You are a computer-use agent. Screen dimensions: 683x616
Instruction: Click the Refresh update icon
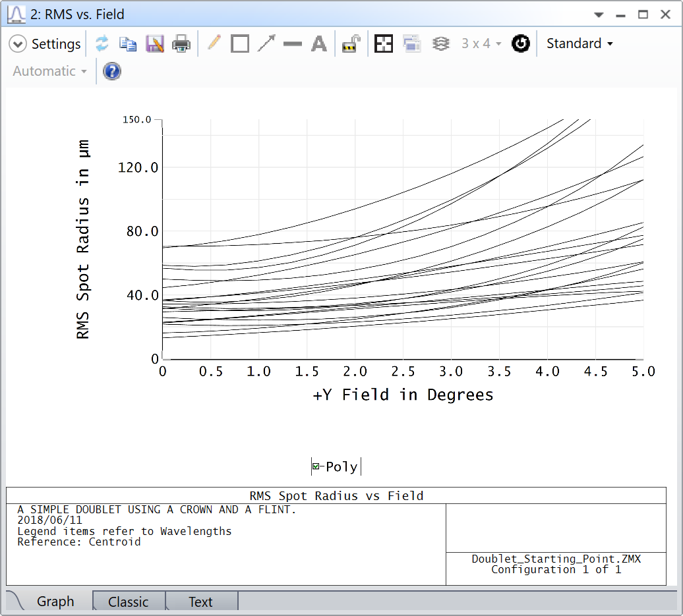[x=102, y=43]
